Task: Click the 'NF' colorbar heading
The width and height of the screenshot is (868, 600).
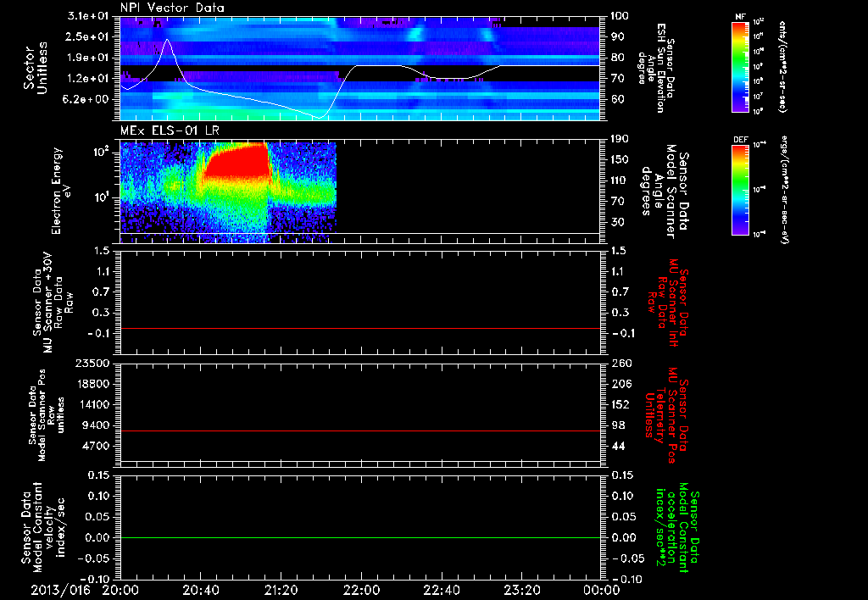Action: 741,17
